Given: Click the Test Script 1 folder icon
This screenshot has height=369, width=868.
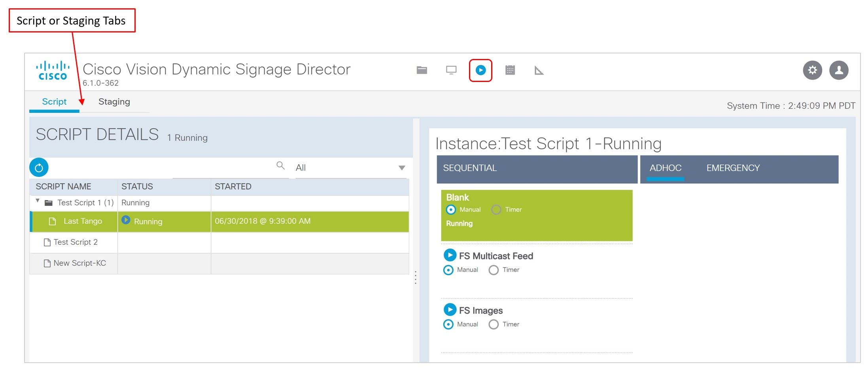Looking at the screenshot, I should point(49,203).
